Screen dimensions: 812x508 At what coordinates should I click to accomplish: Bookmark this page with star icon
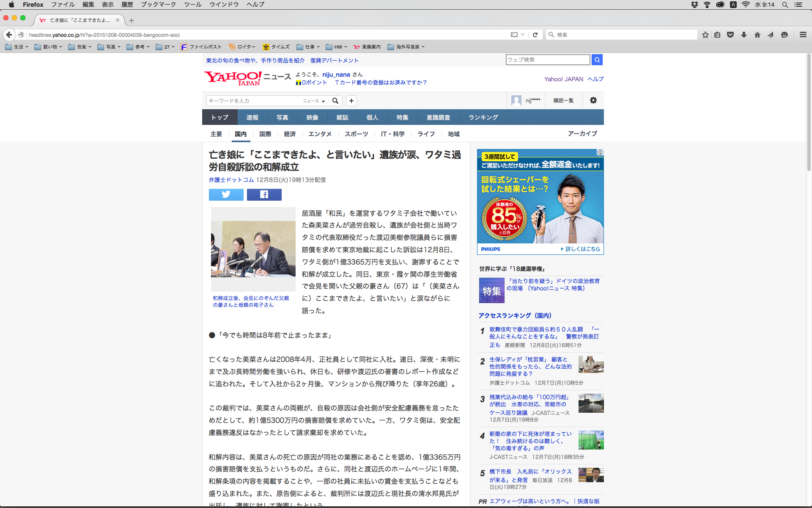pos(705,35)
